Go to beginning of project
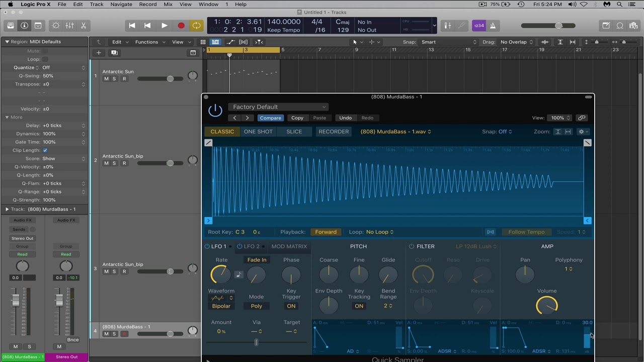 point(132,26)
